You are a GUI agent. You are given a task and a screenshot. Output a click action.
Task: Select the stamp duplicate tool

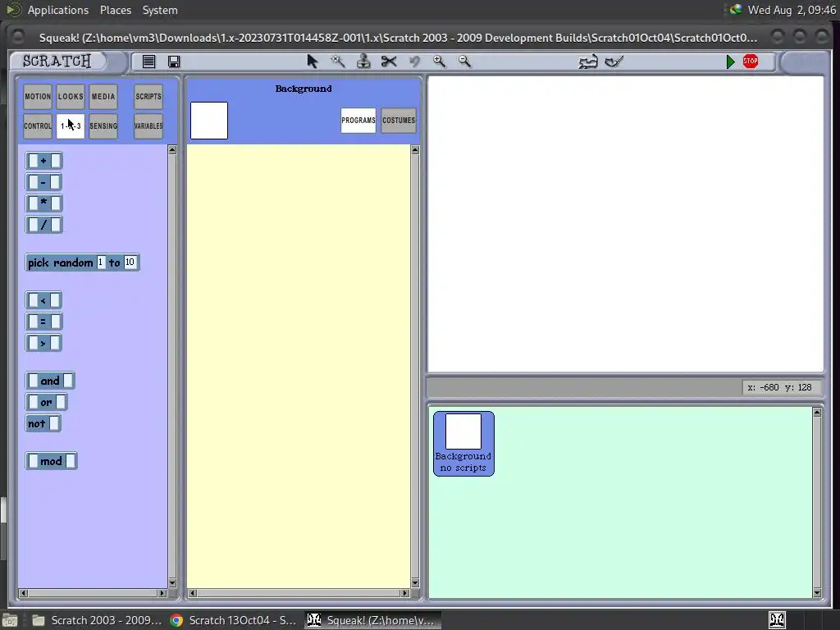coord(363,62)
